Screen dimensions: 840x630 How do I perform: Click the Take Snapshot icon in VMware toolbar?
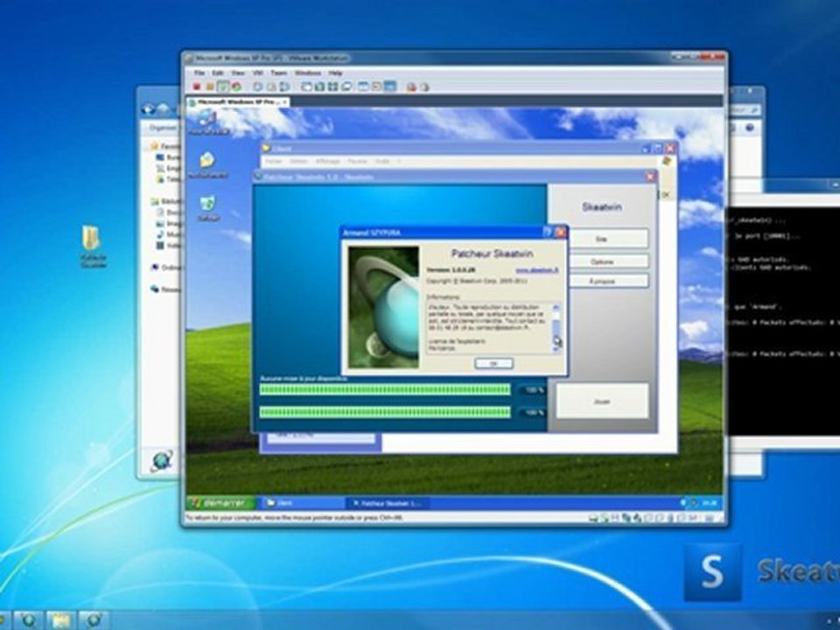257,87
